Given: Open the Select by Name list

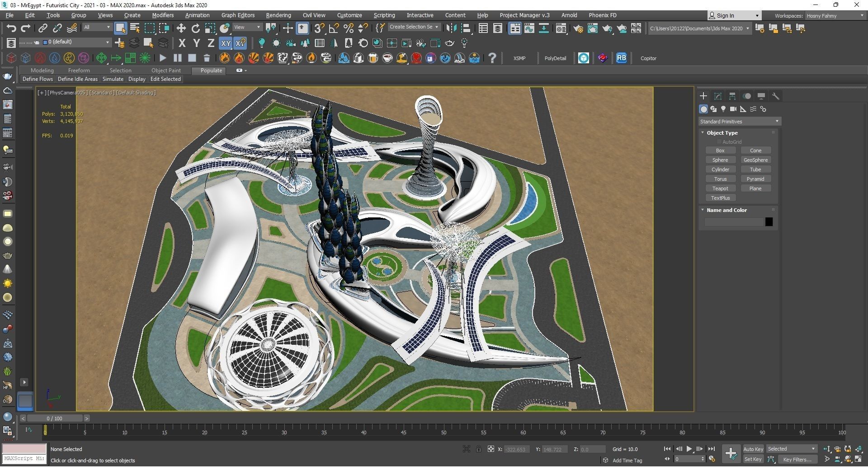Looking at the screenshot, I should (x=135, y=28).
